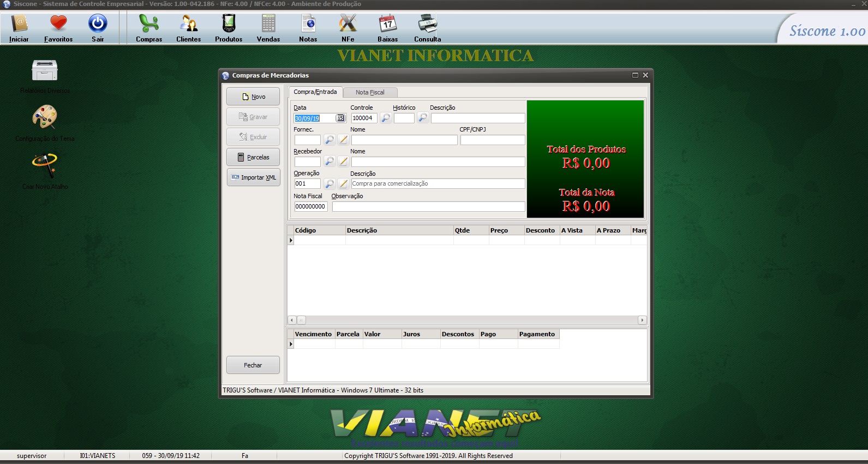Edit Recebedor with pencil icon
The image size is (868, 464).
click(x=343, y=162)
